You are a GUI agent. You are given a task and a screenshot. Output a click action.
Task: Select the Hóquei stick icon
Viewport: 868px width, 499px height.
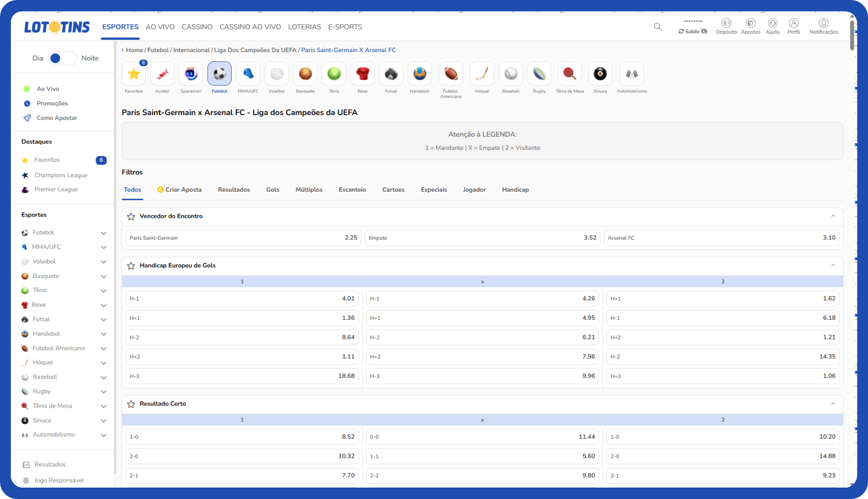(x=482, y=74)
